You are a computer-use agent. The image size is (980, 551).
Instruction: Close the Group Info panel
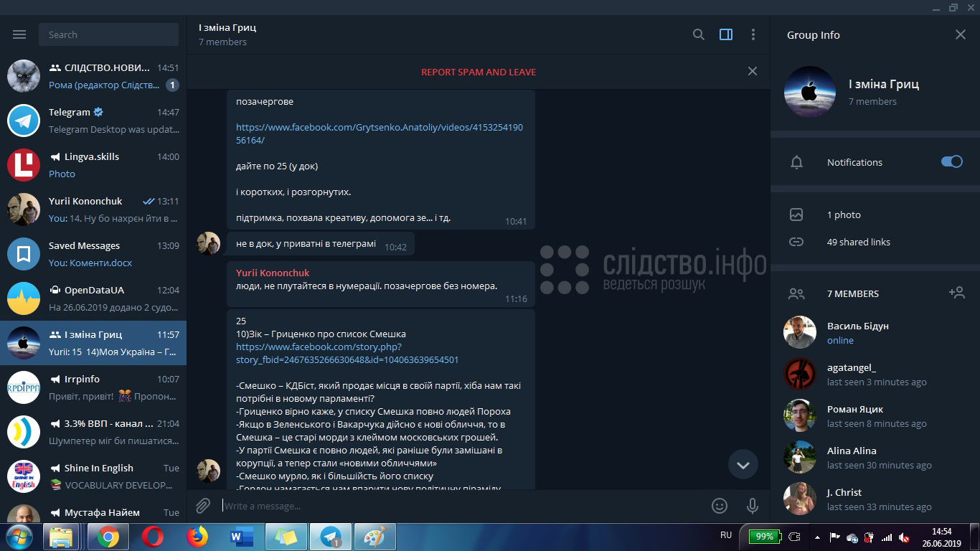click(x=961, y=34)
